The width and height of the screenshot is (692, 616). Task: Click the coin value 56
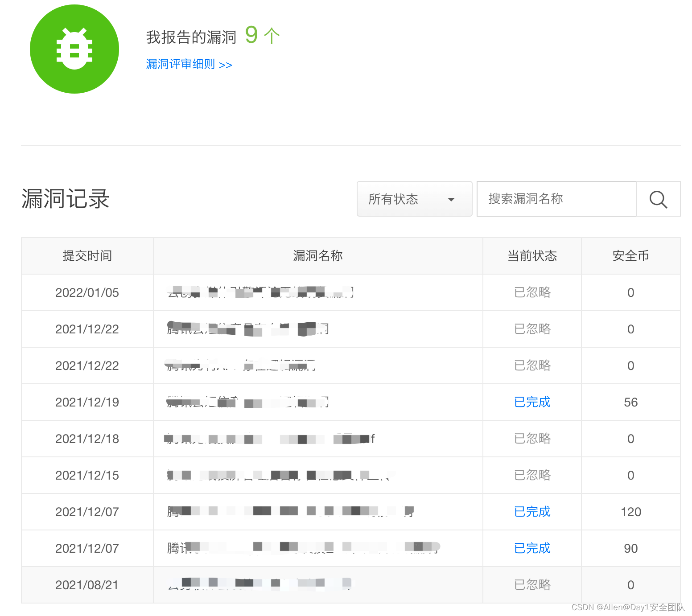pos(631,402)
